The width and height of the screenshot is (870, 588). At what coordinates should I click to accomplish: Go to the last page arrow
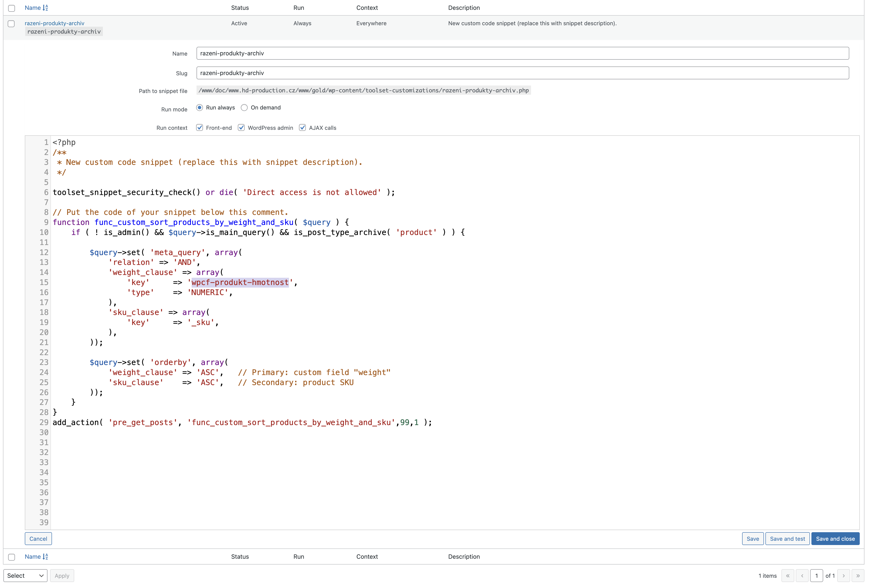[x=858, y=576]
